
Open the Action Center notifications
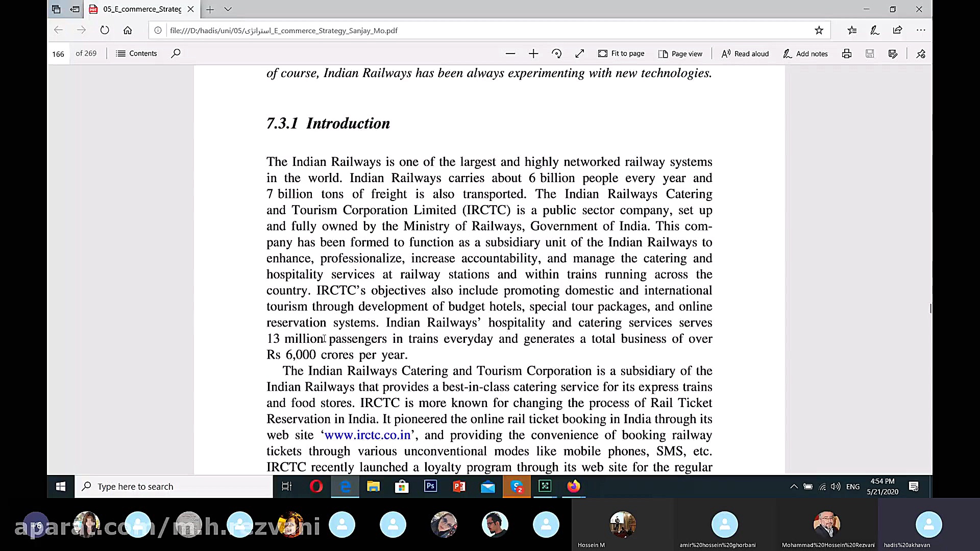(914, 487)
